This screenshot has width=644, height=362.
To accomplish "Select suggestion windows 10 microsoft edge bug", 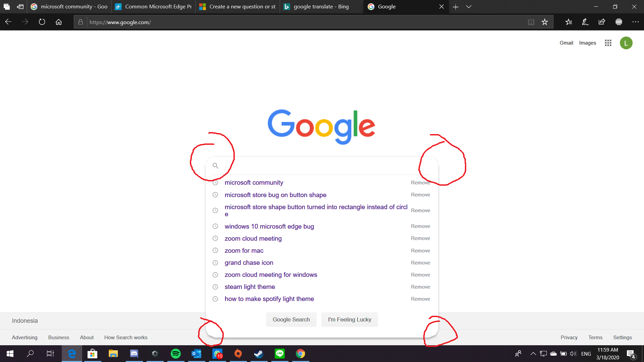I will (x=269, y=227).
